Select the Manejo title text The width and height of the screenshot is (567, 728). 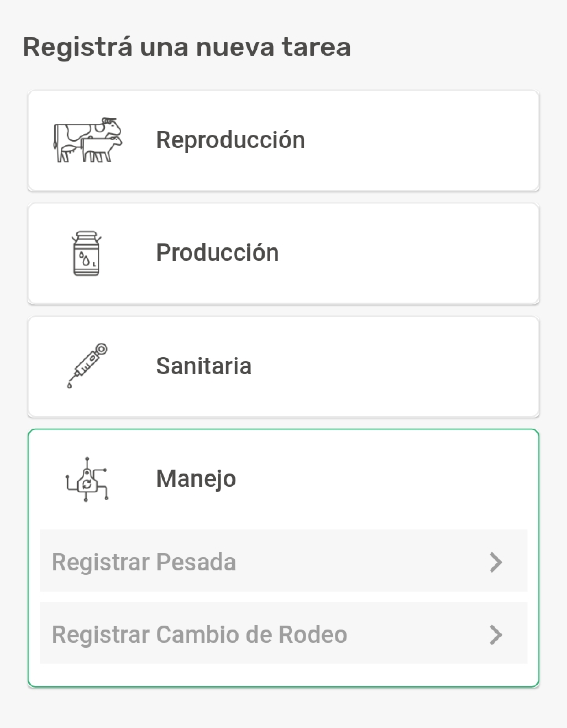click(x=196, y=479)
